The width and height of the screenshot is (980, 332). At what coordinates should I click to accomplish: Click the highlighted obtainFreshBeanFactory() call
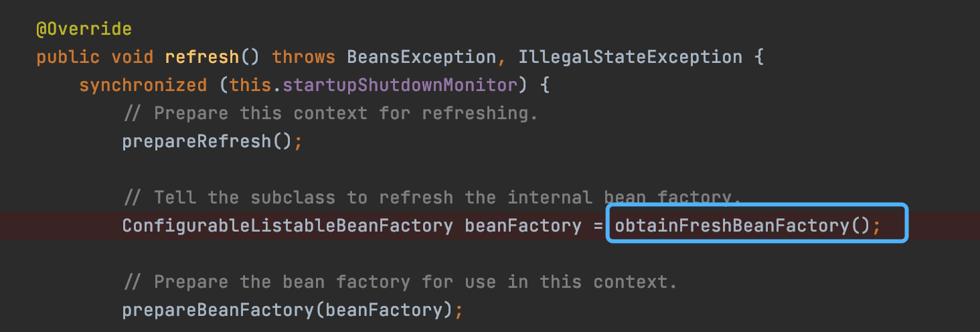[x=743, y=226]
